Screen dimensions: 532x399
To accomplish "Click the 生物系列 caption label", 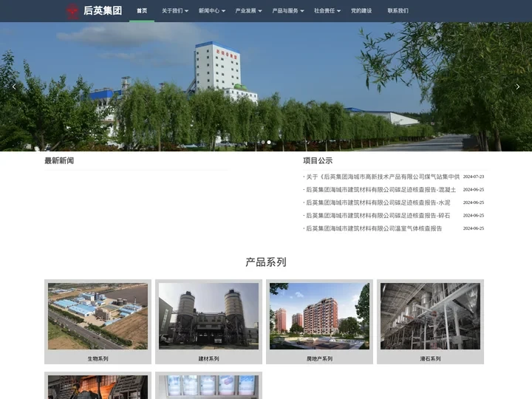I will click(x=98, y=358).
